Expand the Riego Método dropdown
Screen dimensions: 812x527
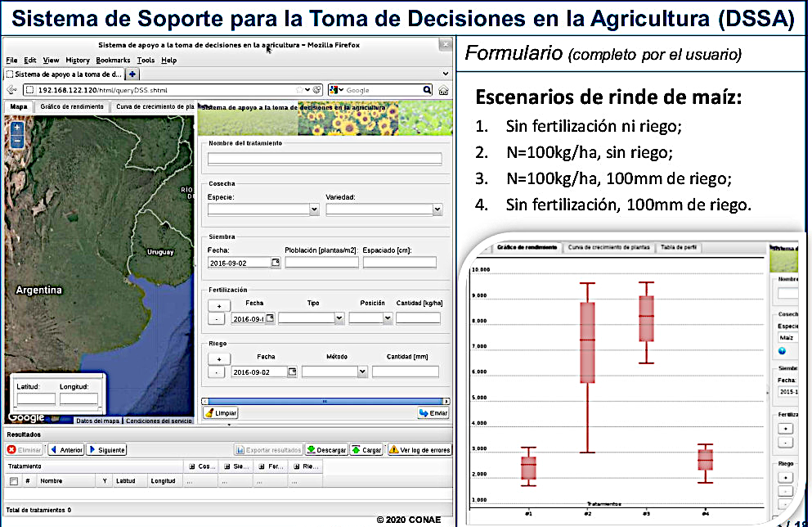[x=362, y=372]
